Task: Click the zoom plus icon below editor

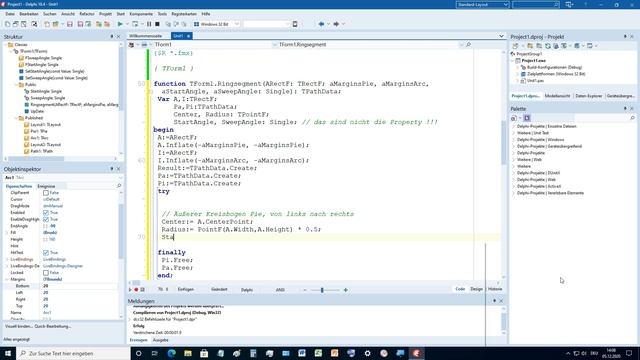Action: click(346, 290)
